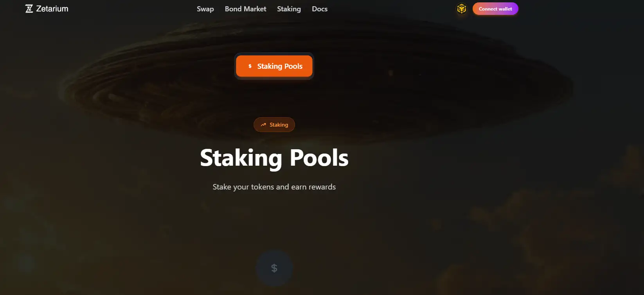Select Staking in the top navigation
Viewport: 644px width, 295px height.
(x=289, y=9)
